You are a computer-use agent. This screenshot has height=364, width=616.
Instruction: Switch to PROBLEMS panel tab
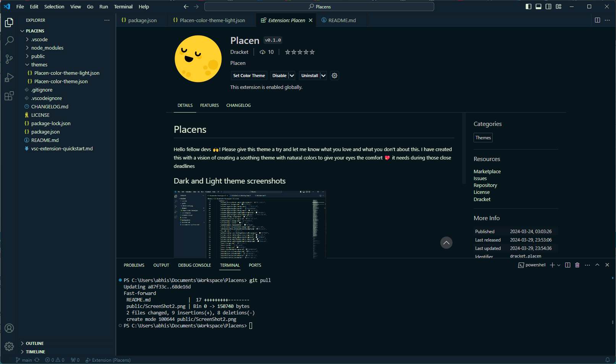pos(134,265)
